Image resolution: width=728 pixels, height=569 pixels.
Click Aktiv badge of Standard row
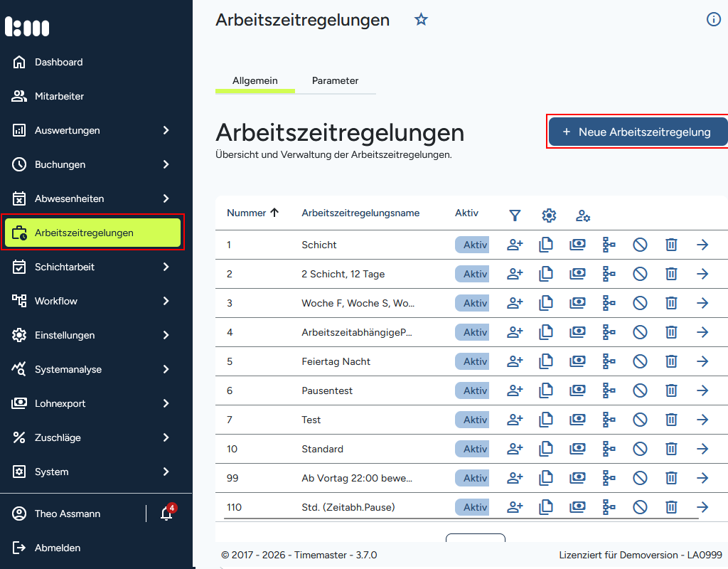coord(472,449)
